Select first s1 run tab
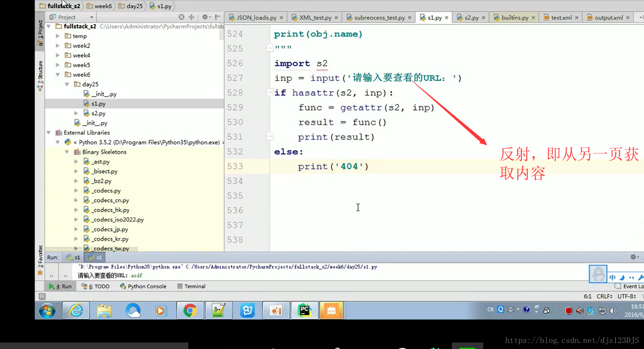 [73, 257]
